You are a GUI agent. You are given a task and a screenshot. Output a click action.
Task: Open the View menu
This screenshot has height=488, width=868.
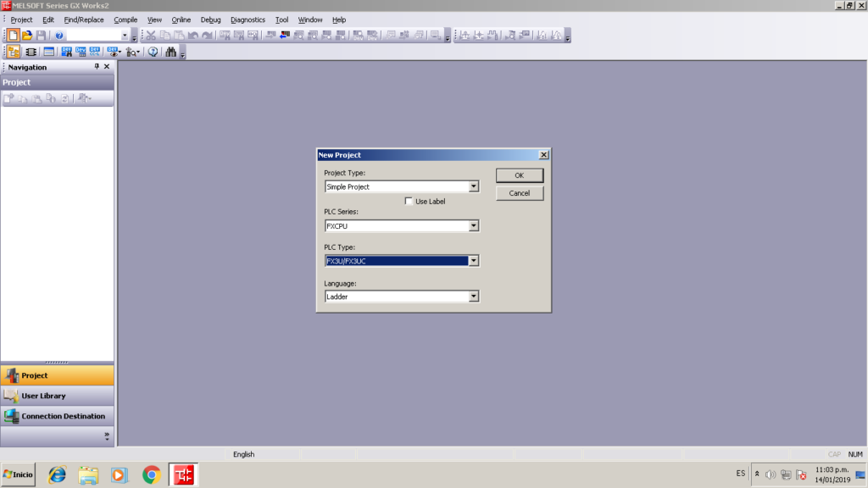(x=154, y=20)
